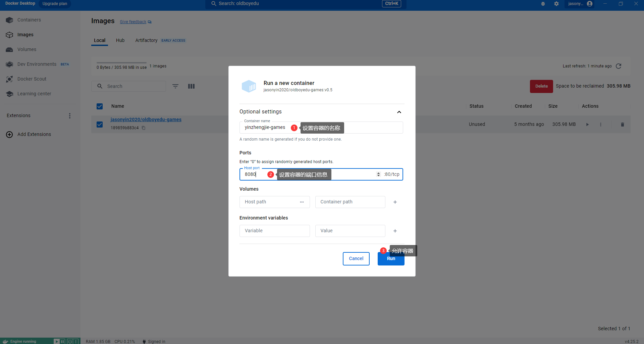The image size is (644, 344).
Task: Add another environment variable with plus icon
Action: point(395,231)
